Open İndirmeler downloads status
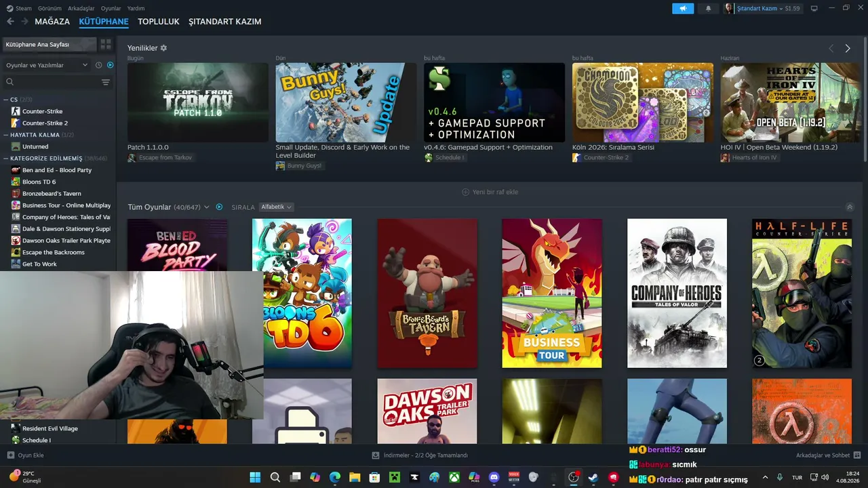Viewport: 868px width, 488px height. click(x=420, y=455)
